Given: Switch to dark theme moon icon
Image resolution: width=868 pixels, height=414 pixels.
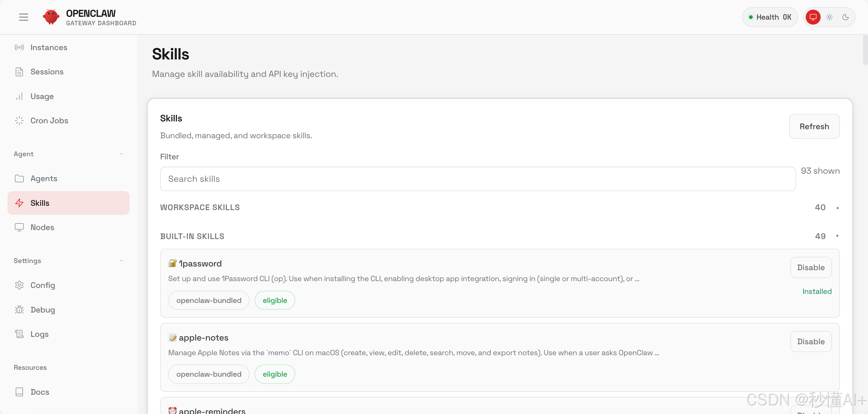Looking at the screenshot, I should [x=846, y=17].
